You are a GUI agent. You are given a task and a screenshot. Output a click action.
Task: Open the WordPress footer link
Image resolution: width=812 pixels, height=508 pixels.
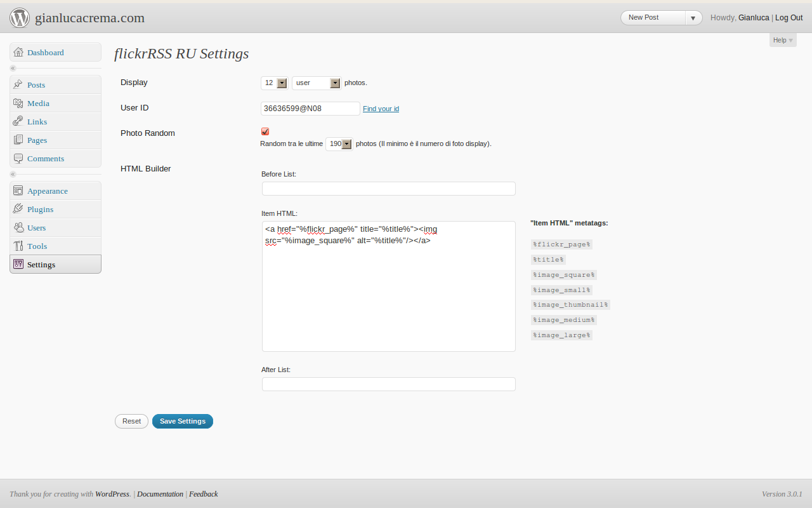point(112,494)
